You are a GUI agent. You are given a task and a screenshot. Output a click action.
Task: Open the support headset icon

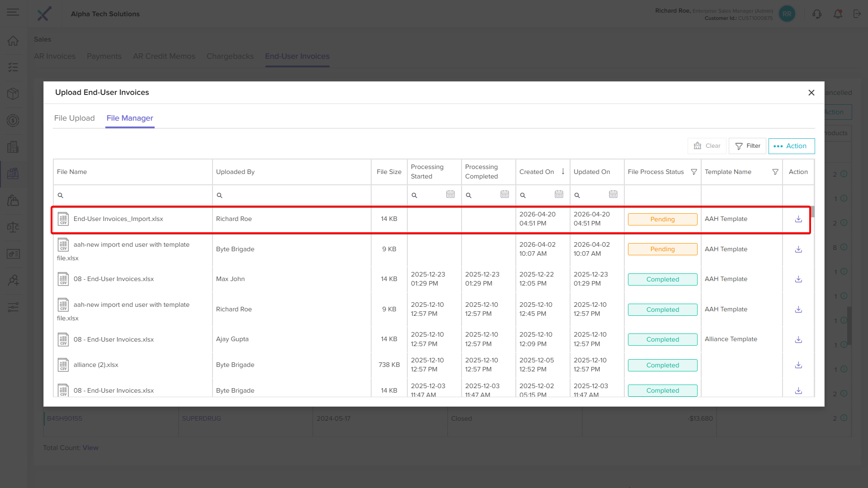[816, 14]
